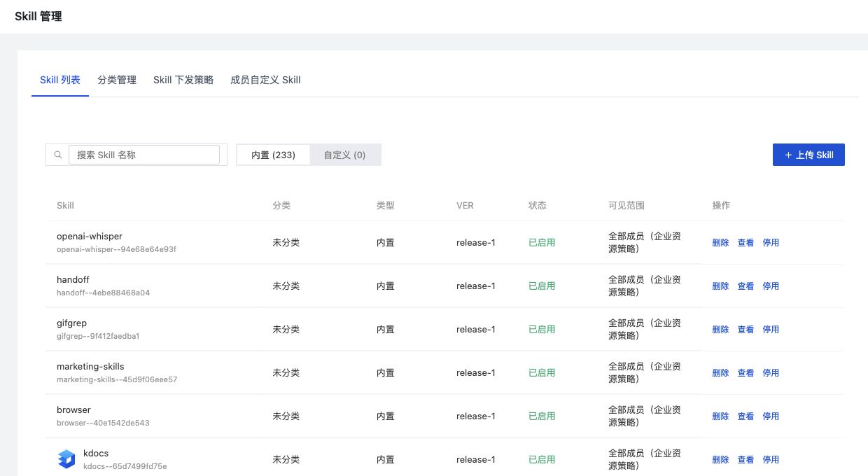Click the 操作 column header
The width and height of the screenshot is (868, 476).
coord(721,206)
